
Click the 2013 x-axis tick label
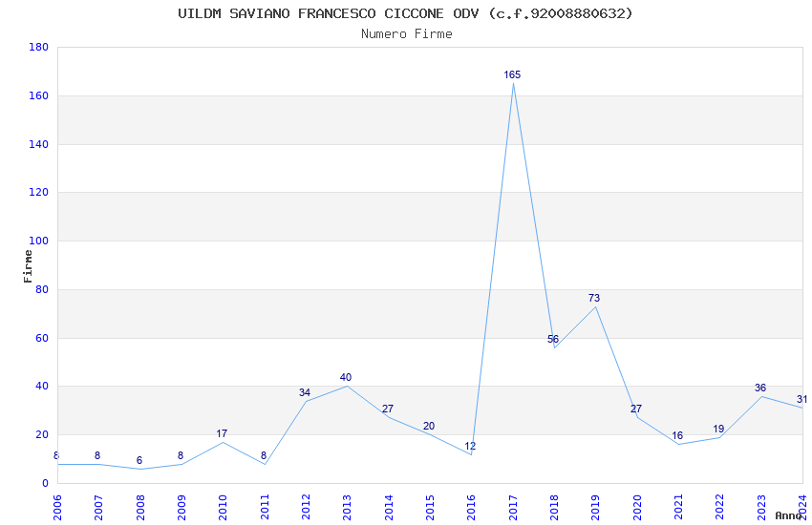(348, 508)
